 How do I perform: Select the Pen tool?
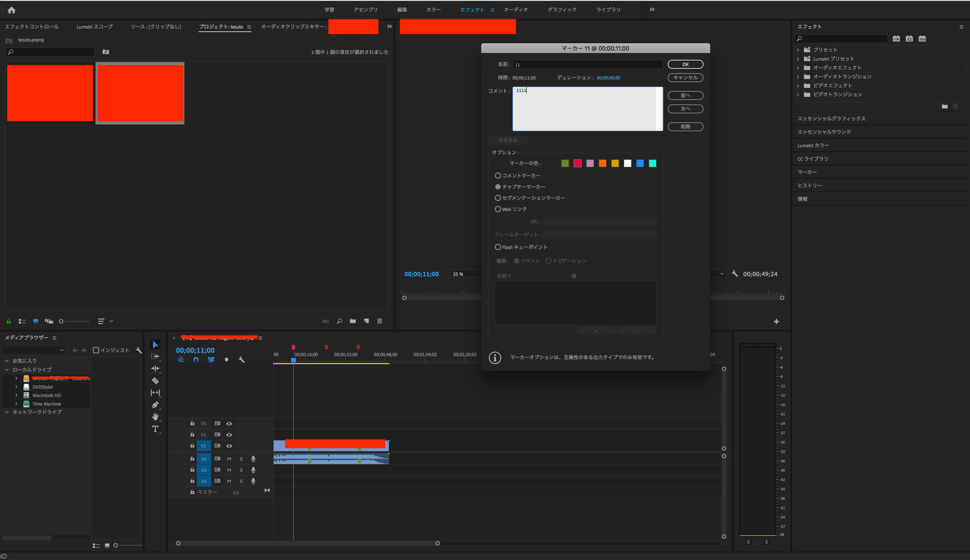point(155,405)
